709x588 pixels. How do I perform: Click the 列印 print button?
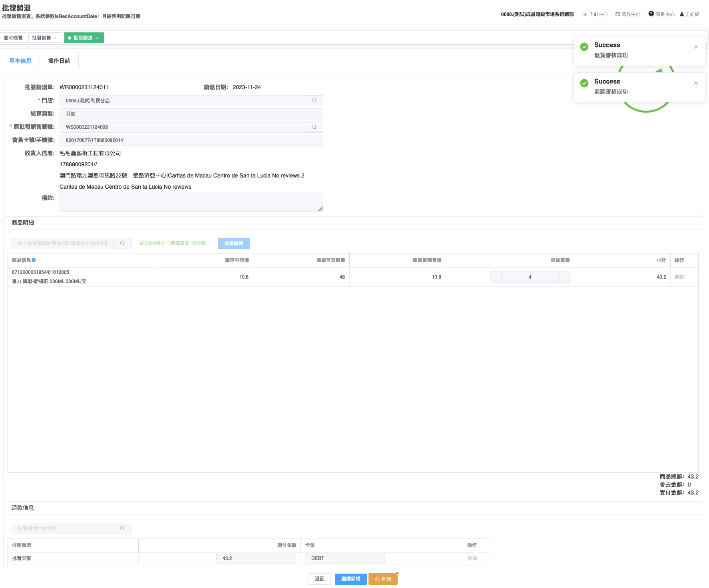[383, 579]
